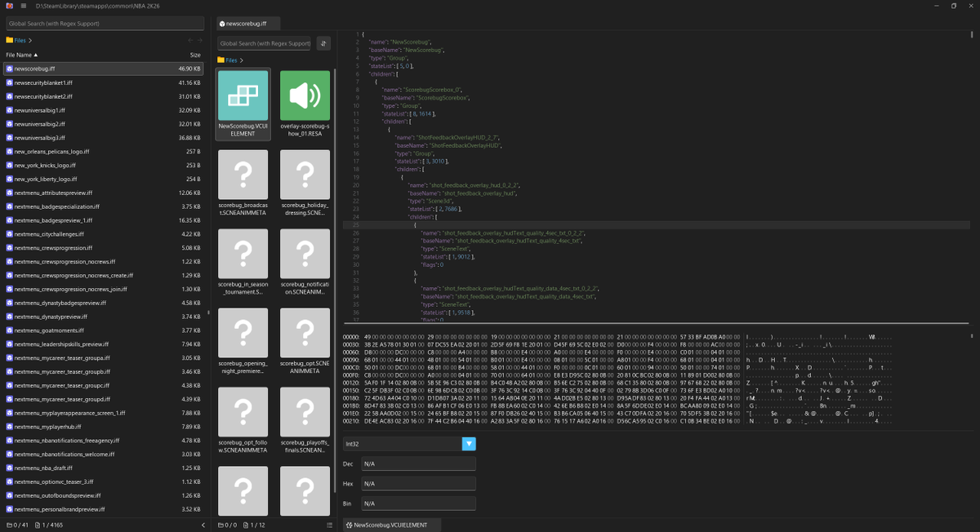
Task: Click the package icon on newscorebug.iff tab
Action: click(x=222, y=24)
